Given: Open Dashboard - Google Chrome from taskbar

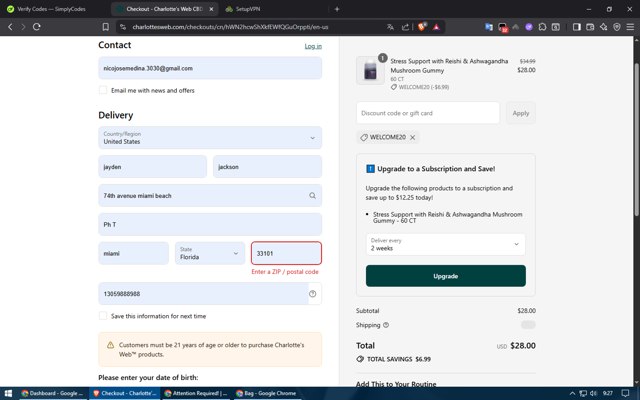Looking at the screenshot, I should pos(52,393).
